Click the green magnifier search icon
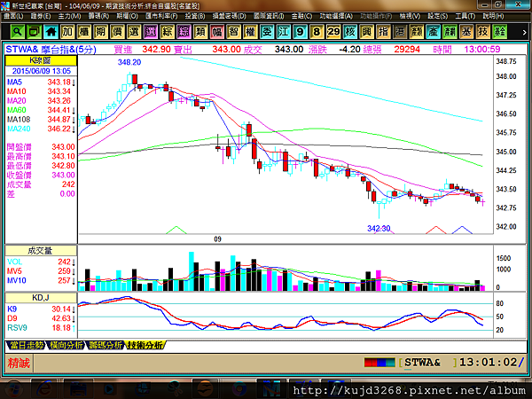The image size is (532, 399). tap(18, 32)
